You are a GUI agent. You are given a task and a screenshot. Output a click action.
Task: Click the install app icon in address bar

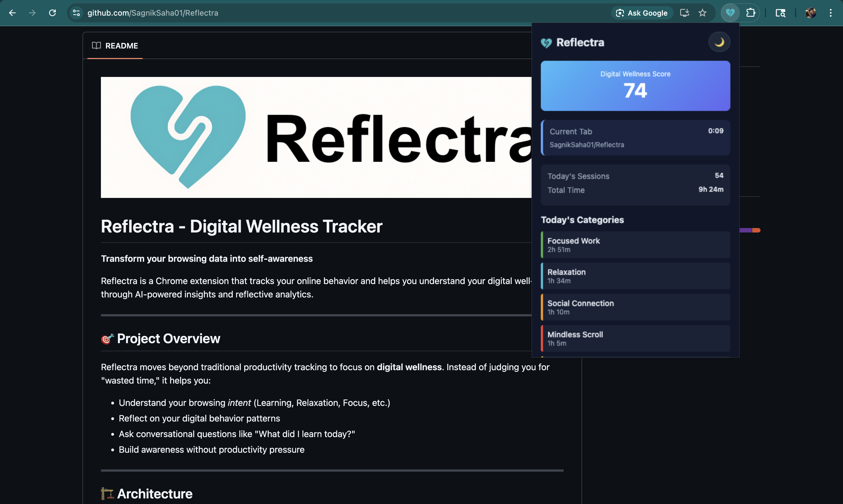point(684,13)
